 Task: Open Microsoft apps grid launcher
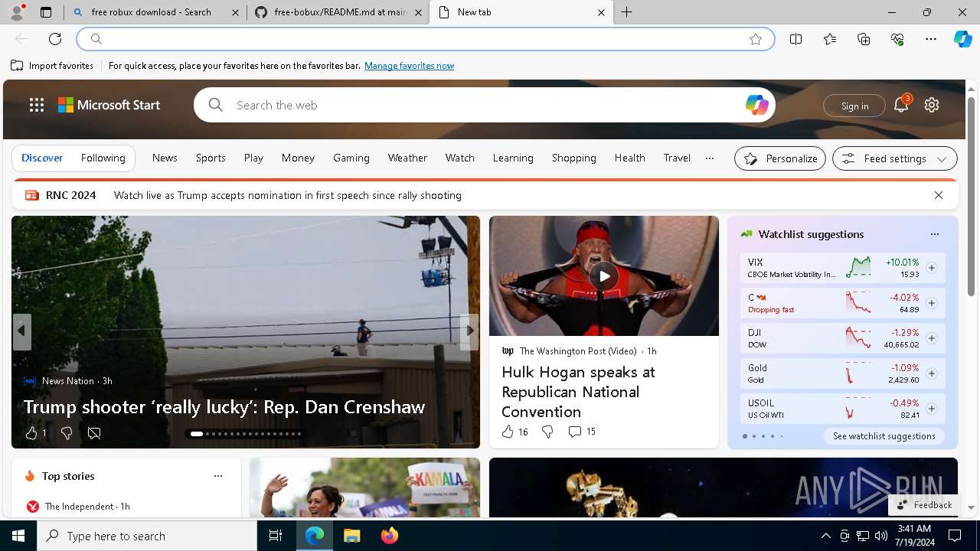[37, 106]
